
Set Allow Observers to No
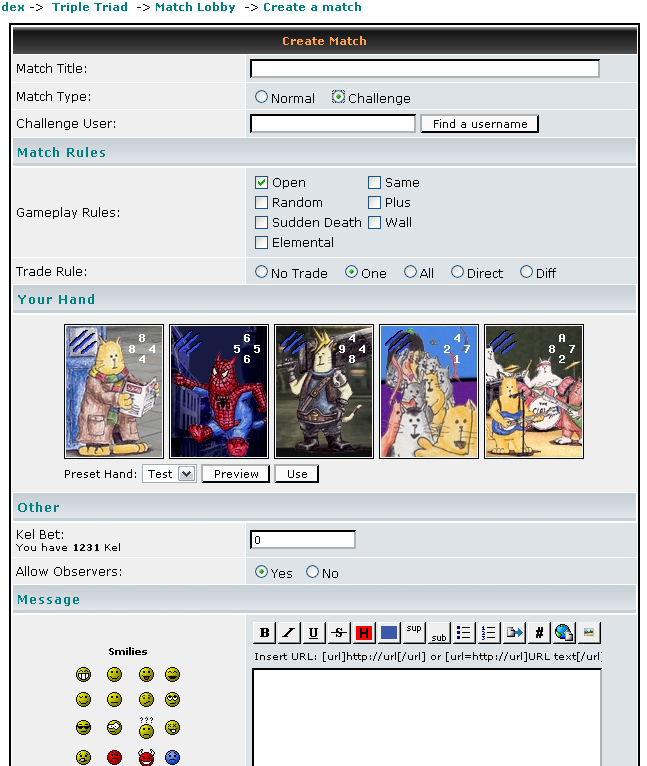tap(312, 572)
